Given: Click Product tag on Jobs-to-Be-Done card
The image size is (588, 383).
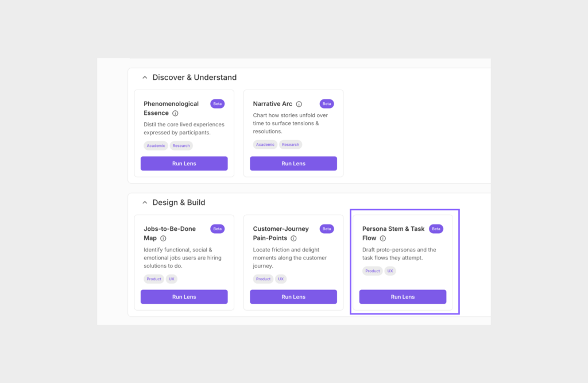Looking at the screenshot, I should tap(154, 279).
